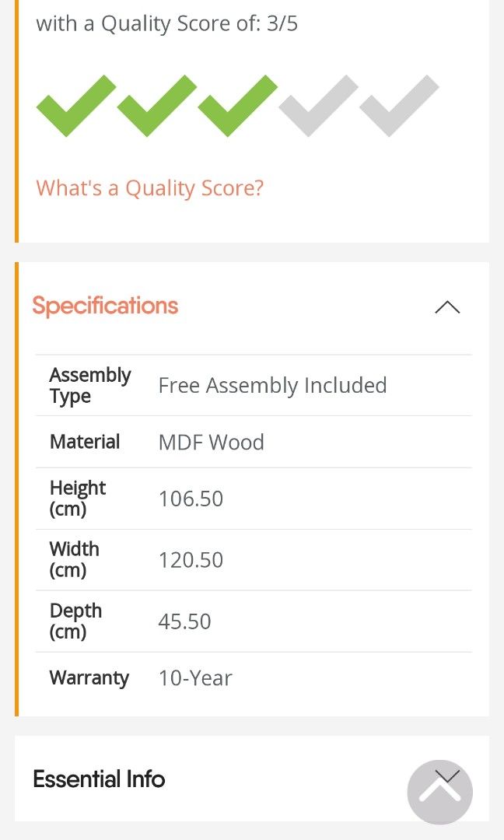
Task: Expand the Essential Info section
Action: (99, 779)
